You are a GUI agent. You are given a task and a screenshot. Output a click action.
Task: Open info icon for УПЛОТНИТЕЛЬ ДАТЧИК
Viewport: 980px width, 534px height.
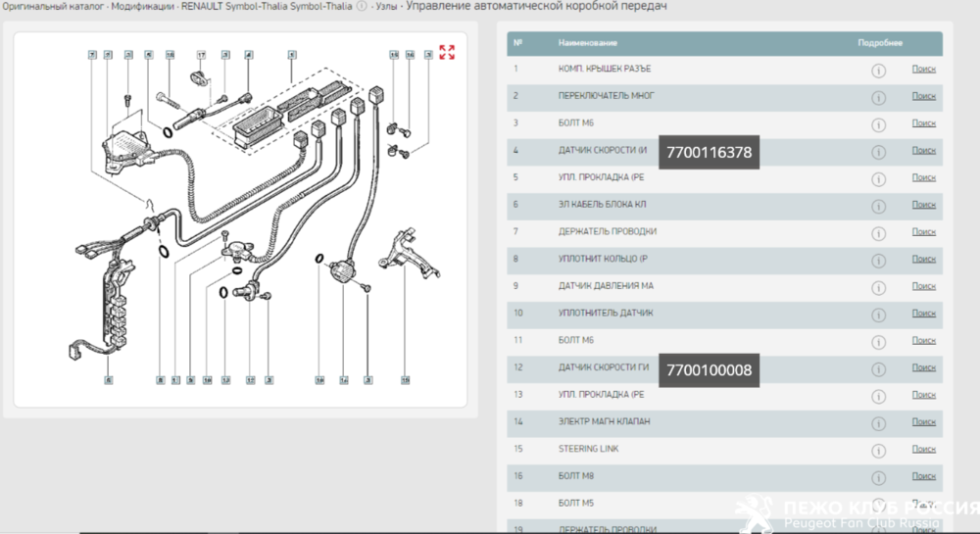pos(878,315)
